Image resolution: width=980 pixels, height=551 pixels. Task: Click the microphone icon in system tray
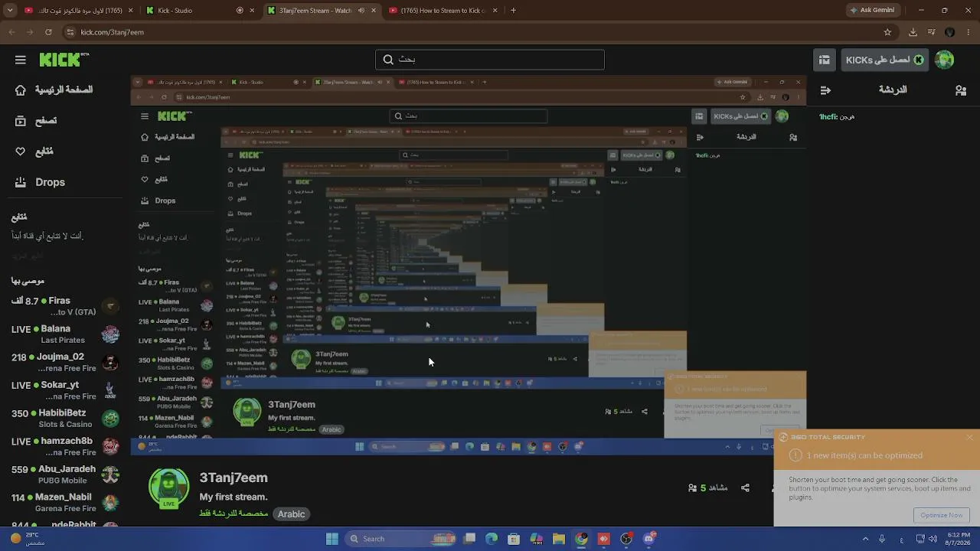click(882, 539)
